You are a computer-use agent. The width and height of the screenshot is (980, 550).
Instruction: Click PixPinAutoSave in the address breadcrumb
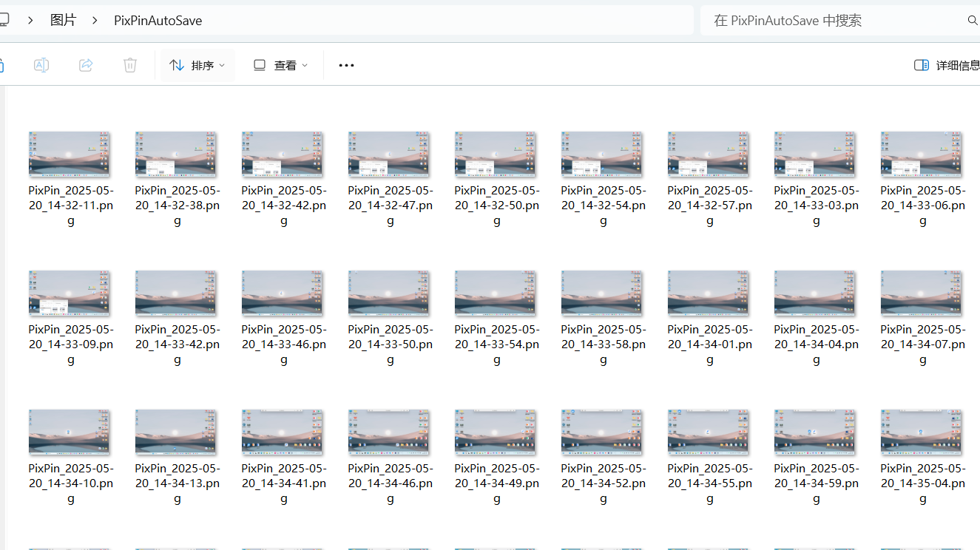point(158,21)
